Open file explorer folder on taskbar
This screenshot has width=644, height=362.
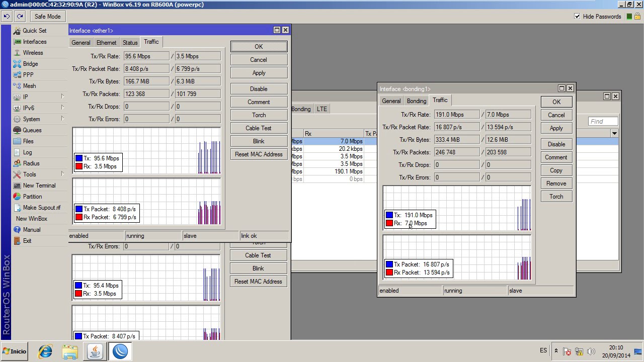70,351
